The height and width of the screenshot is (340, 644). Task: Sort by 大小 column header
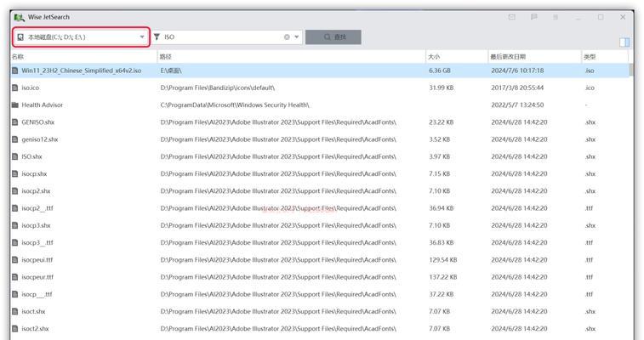tap(457, 57)
